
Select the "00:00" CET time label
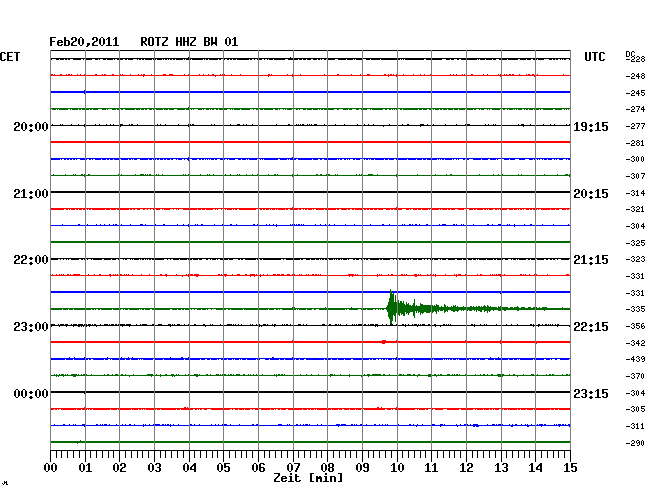31,393
